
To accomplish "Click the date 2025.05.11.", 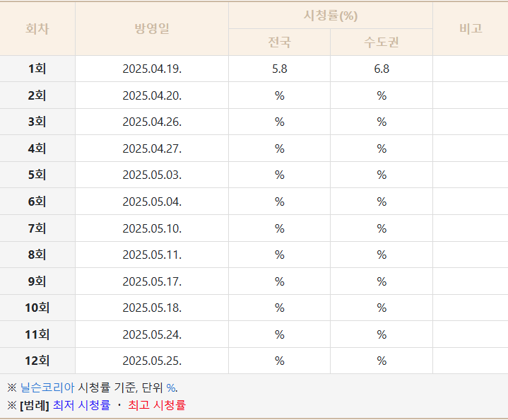I will [x=152, y=255].
